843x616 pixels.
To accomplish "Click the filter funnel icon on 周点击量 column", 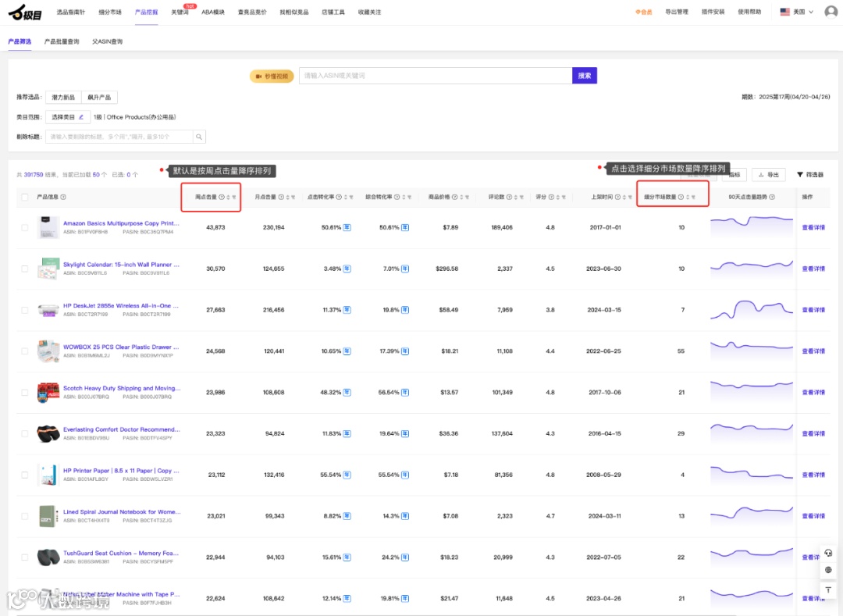I will click(x=234, y=198).
